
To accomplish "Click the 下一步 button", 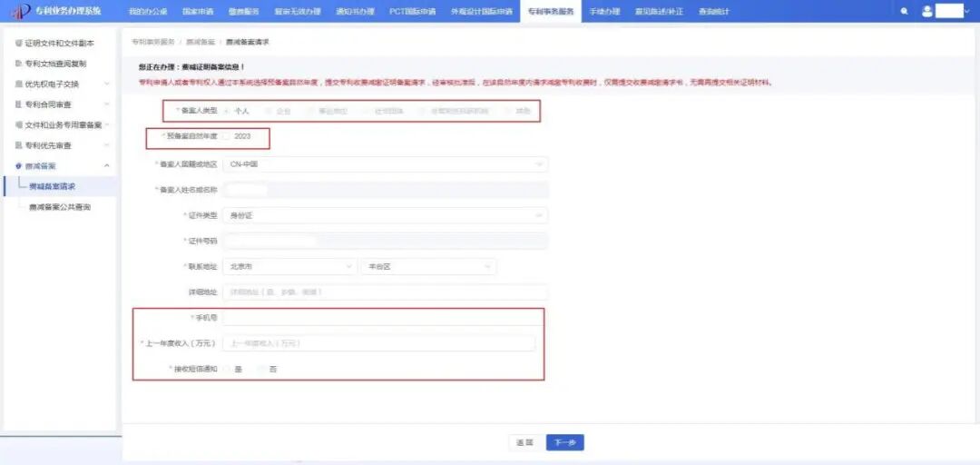I will coord(565,442).
